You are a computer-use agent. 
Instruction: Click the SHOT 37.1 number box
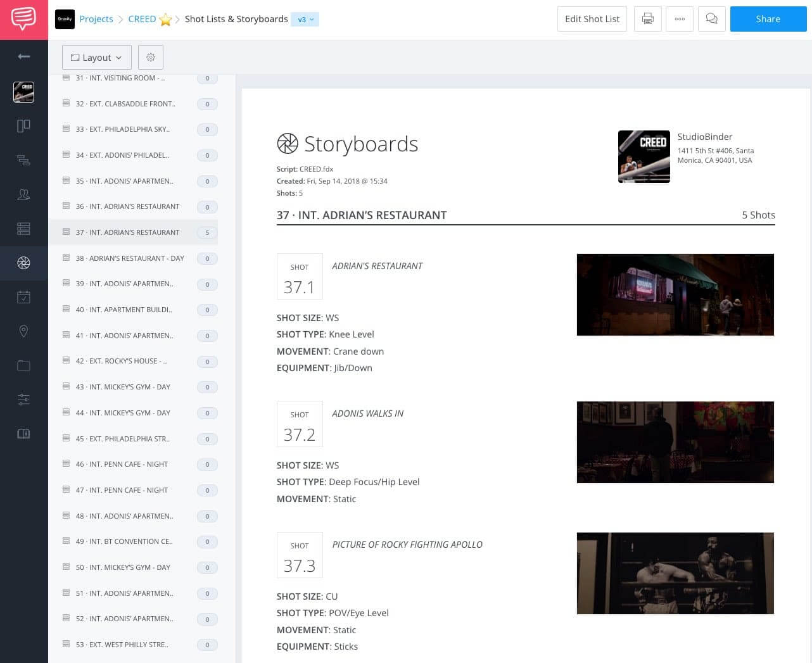pyautogui.click(x=300, y=276)
